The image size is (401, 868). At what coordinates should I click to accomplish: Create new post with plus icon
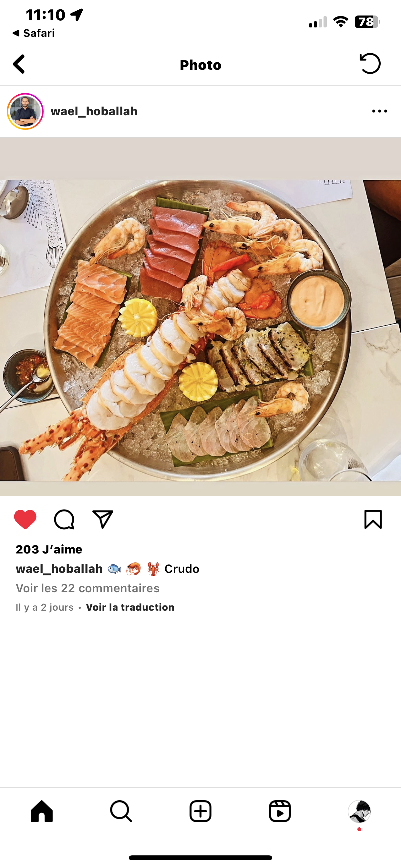(200, 811)
